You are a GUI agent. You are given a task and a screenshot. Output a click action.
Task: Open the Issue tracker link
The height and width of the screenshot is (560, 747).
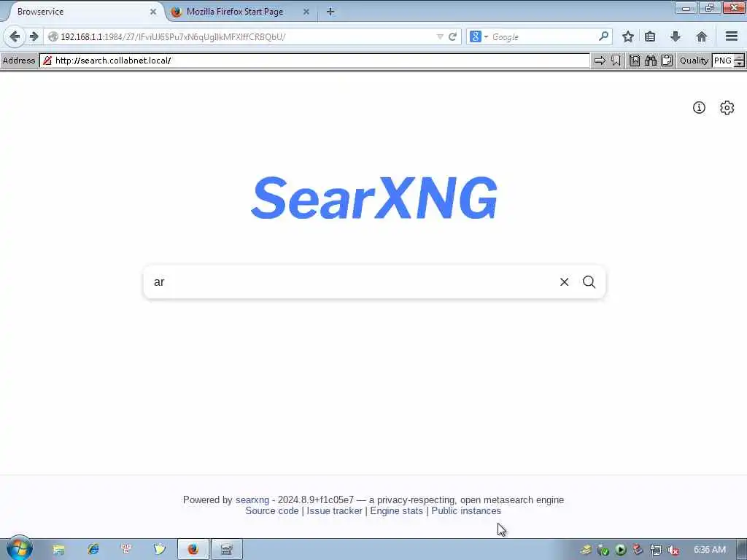pos(334,510)
